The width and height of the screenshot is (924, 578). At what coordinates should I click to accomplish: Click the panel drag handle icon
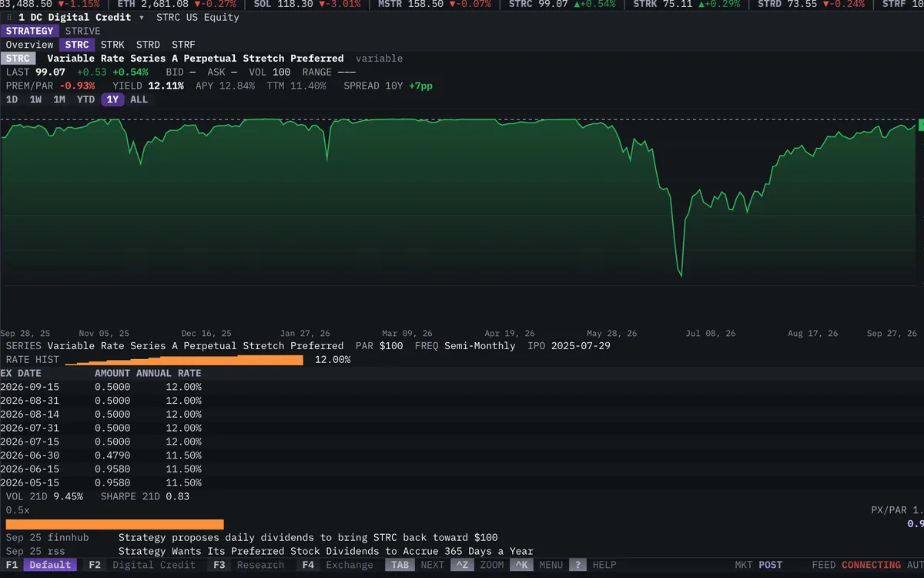[9, 17]
